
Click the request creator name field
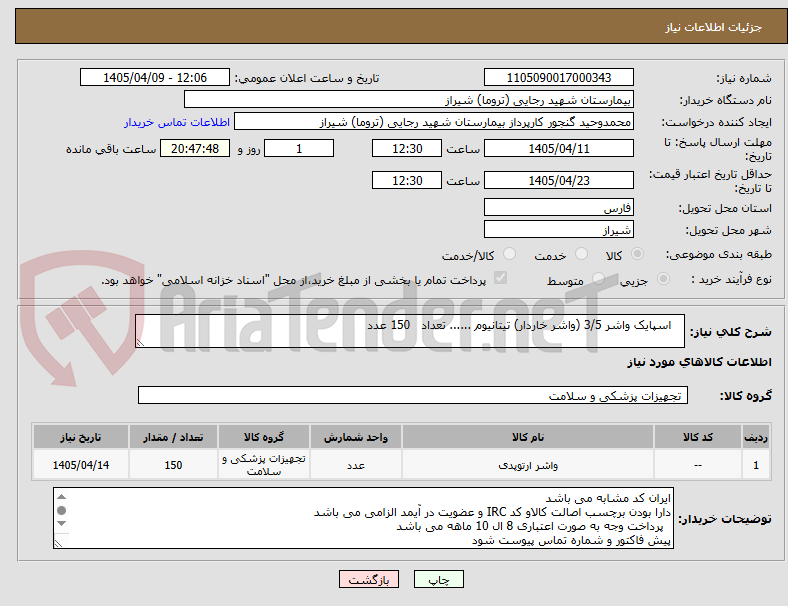point(434,122)
